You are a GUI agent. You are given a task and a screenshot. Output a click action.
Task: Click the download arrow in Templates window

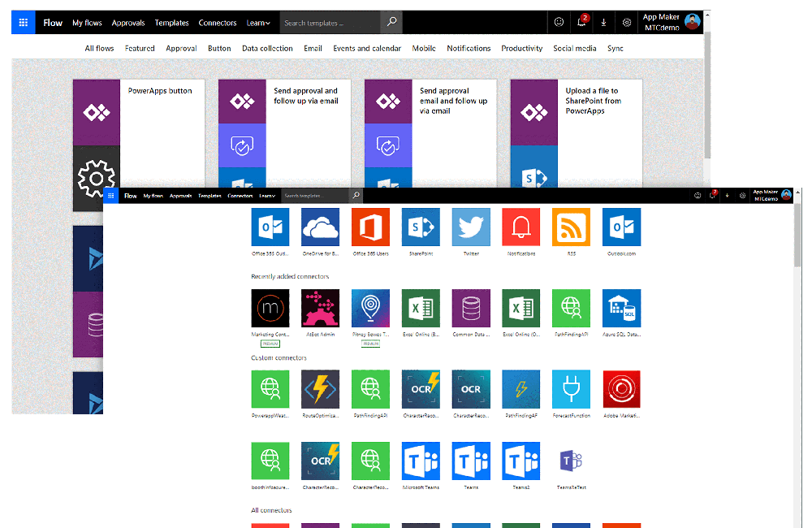coord(604,22)
